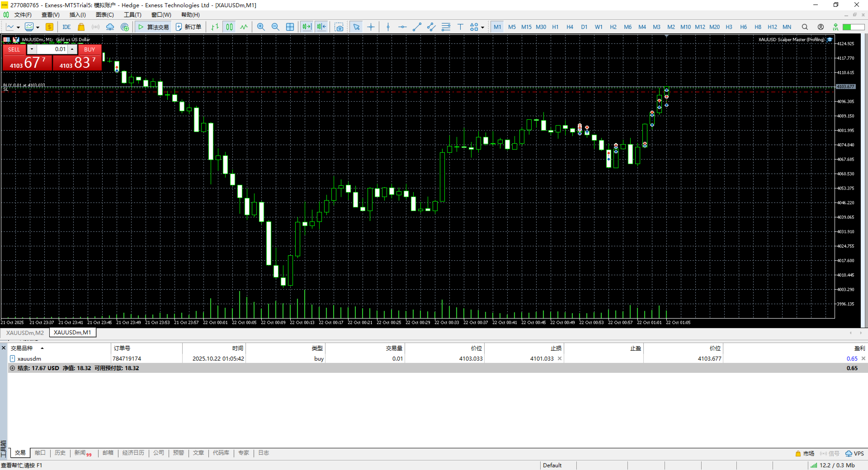Viewport: 868px width, 470px height.
Task: Click the connection status 12.2 / 0.3 Mb
Action: click(833, 465)
